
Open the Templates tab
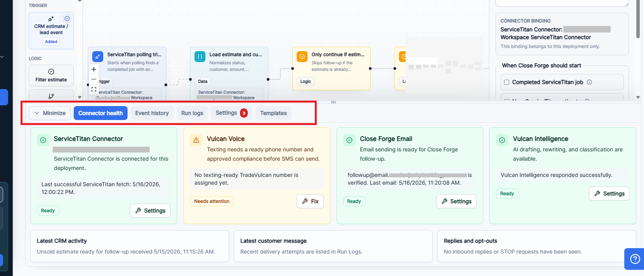pyautogui.click(x=273, y=113)
